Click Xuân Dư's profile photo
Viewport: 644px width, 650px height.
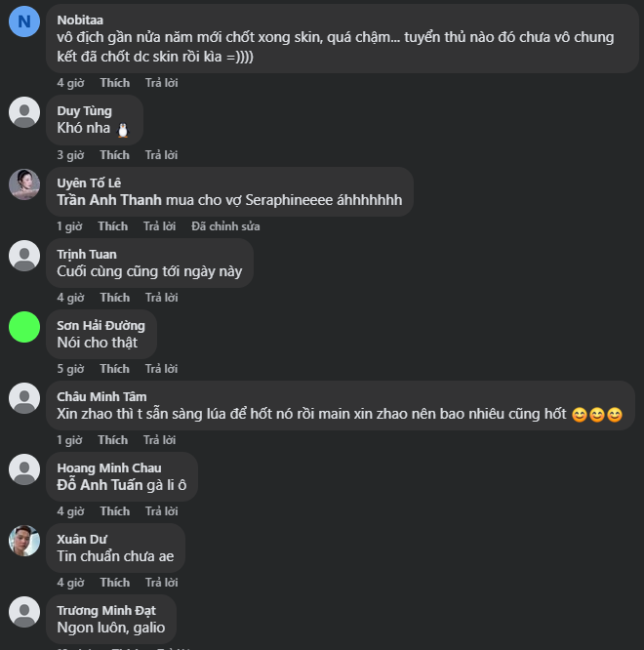point(24,541)
